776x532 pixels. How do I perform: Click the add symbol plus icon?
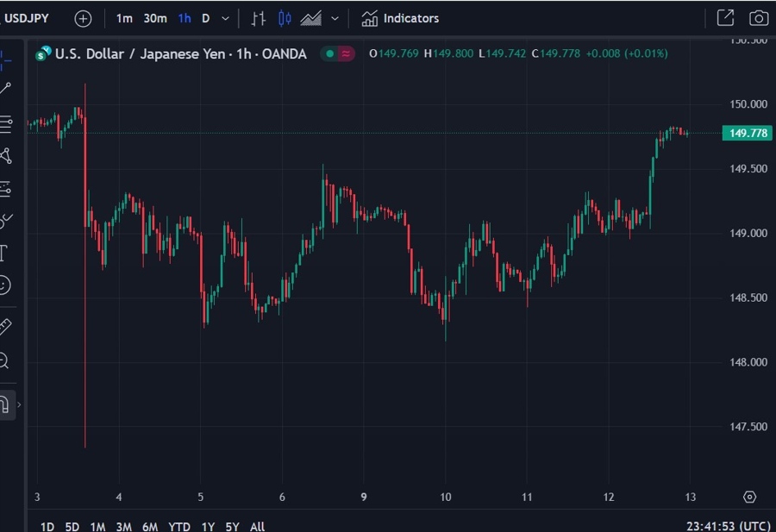[x=83, y=19]
